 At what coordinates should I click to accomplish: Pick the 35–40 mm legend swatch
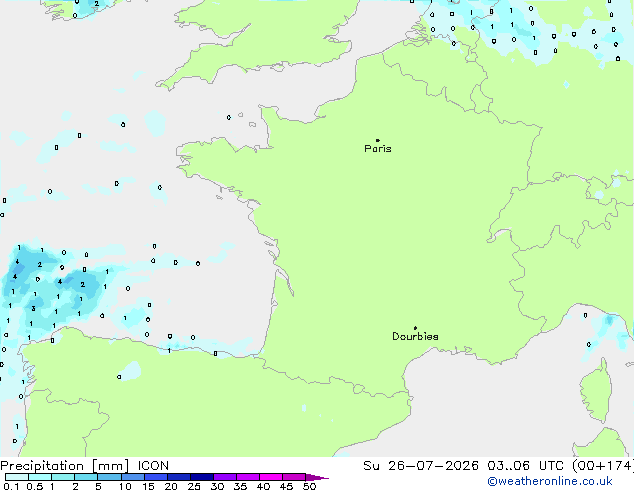[248, 477]
